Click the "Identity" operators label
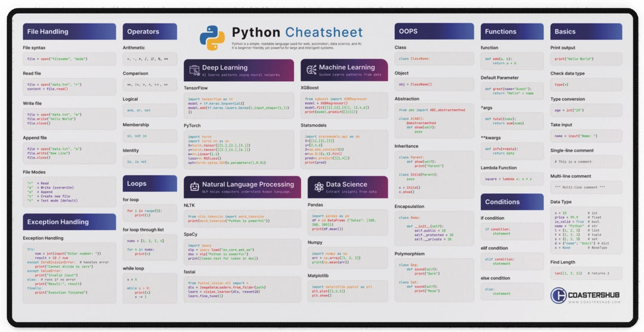 (x=131, y=151)
